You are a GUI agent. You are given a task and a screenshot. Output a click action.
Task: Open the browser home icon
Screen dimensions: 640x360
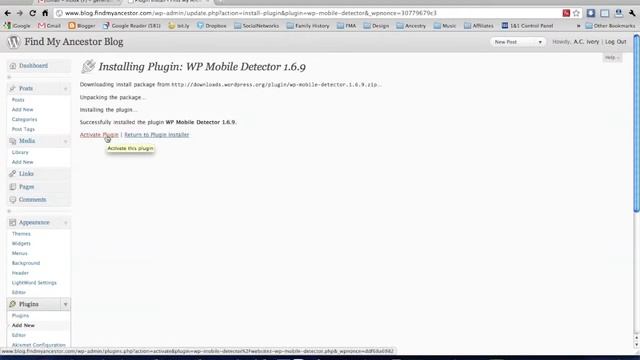click(45, 13)
